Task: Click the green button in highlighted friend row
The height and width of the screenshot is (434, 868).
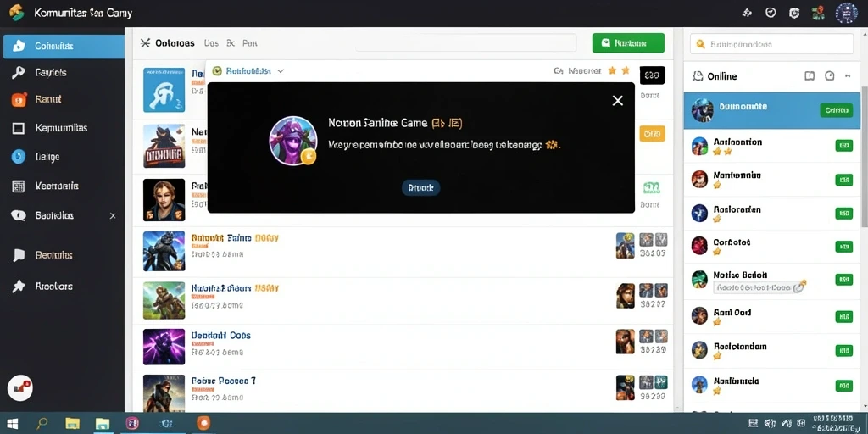Action: click(x=836, y=110)
